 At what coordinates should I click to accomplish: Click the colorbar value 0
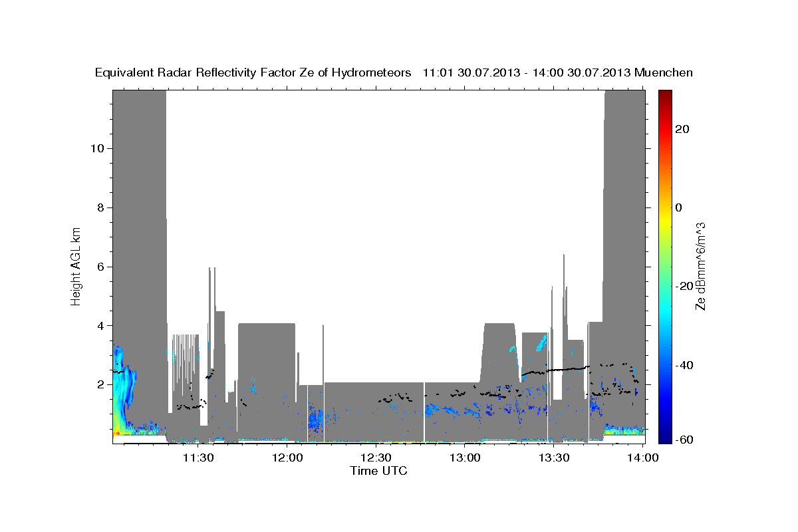point(678,207)
